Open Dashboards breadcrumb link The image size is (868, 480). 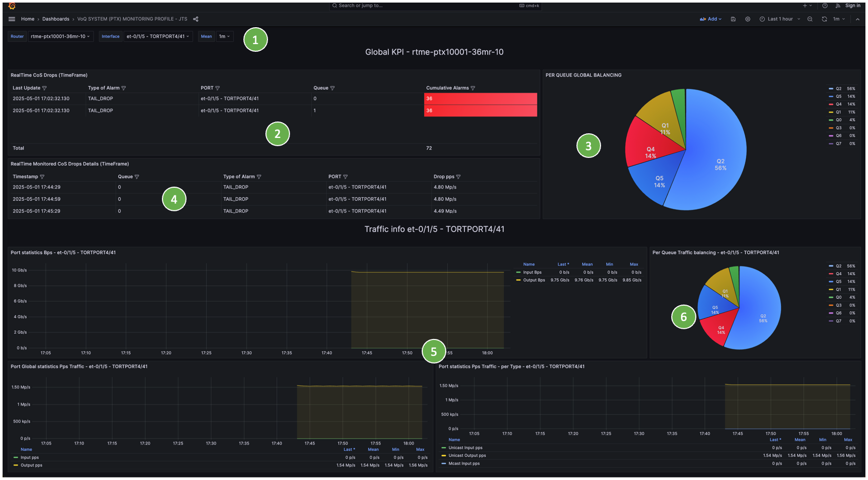55,19
